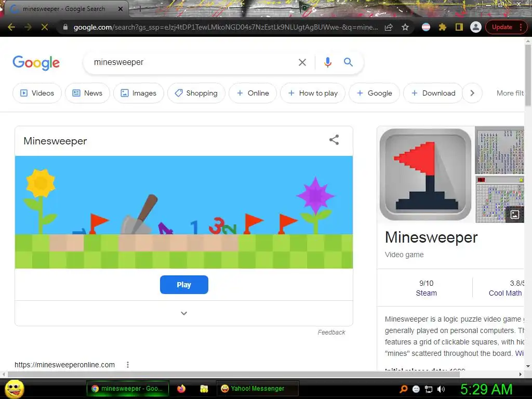Filter results by News
Image resolution: width=532 pixels, height=399 pixels.
tap(87, 93)
